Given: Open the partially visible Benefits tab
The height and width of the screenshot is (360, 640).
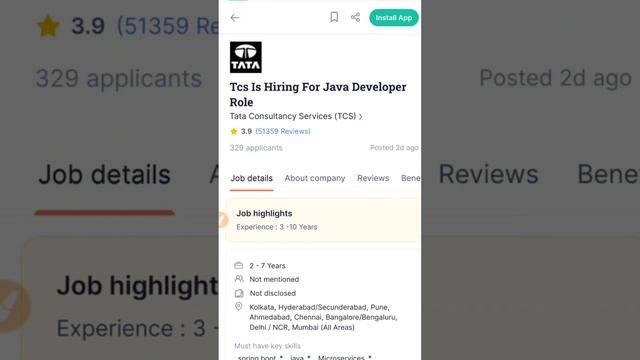Looking at the screenshot, I should pyautogui.click(x=411, y=178).
